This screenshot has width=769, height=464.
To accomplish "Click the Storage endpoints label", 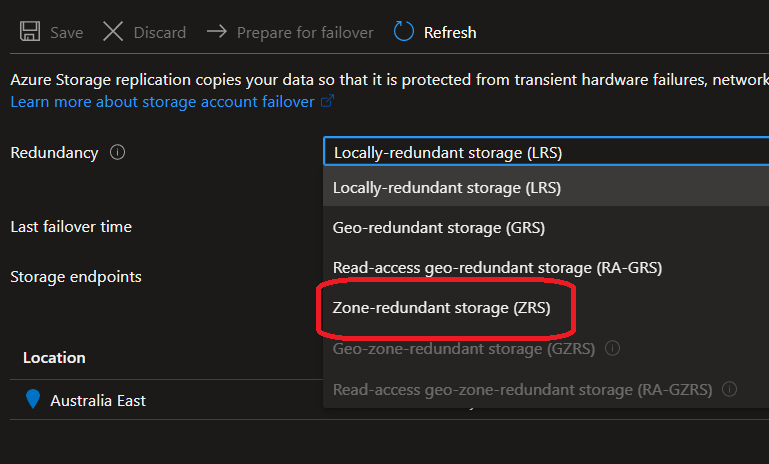I will 76,276.
